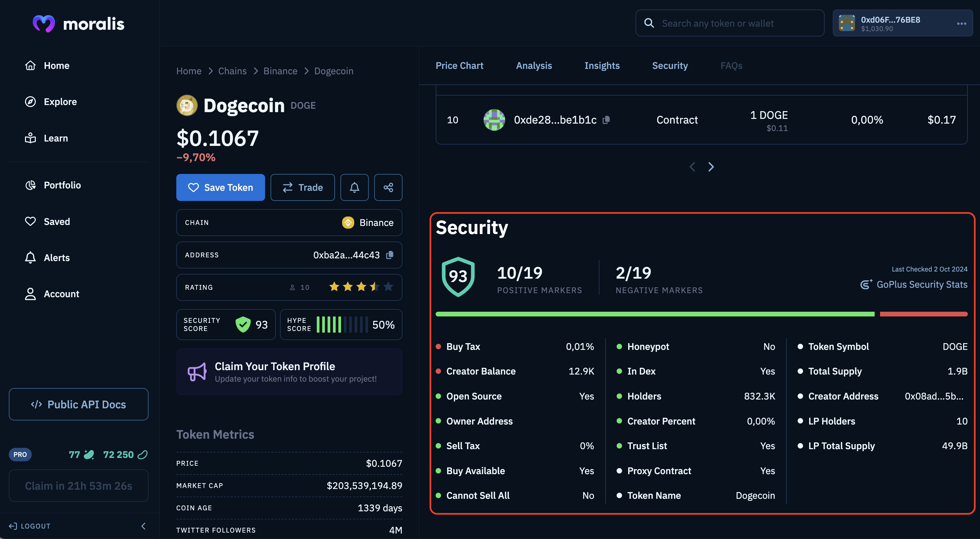This screenshot has height=539, width=980.
Task: Rate the token five stars
Action: [x=388, y=286]
